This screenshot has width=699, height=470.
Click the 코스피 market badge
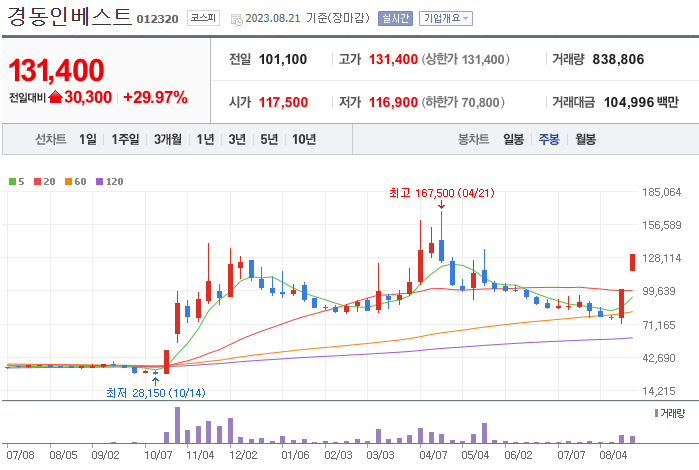tap(203, 18)
